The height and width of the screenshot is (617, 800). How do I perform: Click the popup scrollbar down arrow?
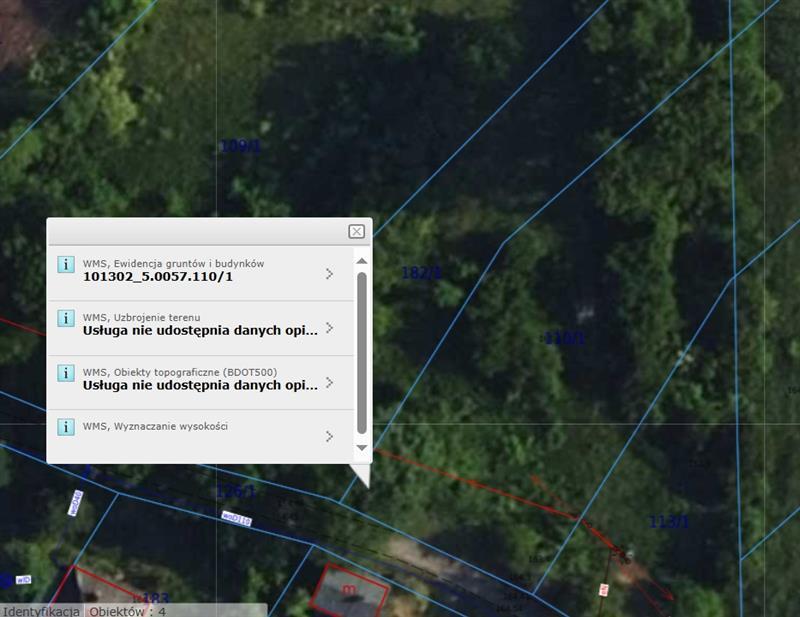(x=362, y=448)
